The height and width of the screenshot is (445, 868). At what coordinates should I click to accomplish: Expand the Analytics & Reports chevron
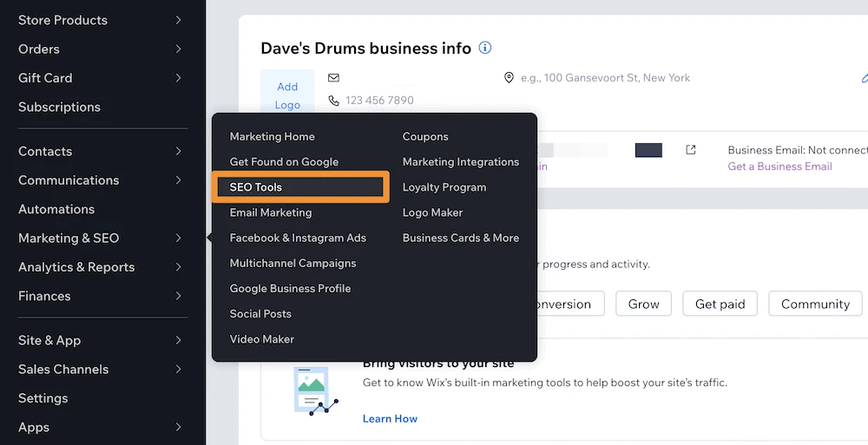coord(178,267)
